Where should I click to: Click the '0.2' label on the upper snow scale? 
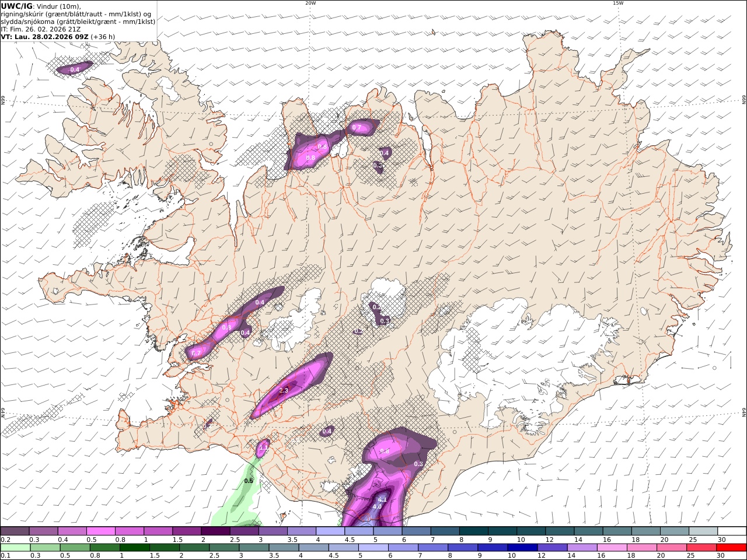tap(5, 540)
